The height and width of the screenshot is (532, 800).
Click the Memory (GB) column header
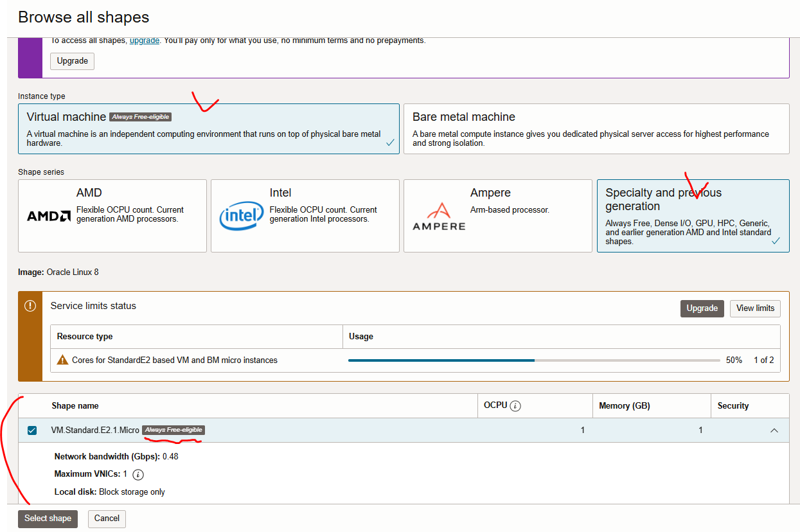(x=625, y=406)
